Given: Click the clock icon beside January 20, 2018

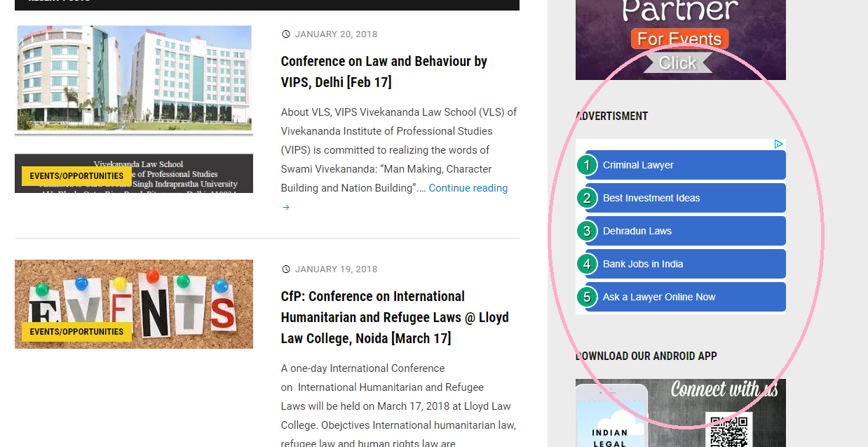Looking at the screenshot, I should point(285,34).
